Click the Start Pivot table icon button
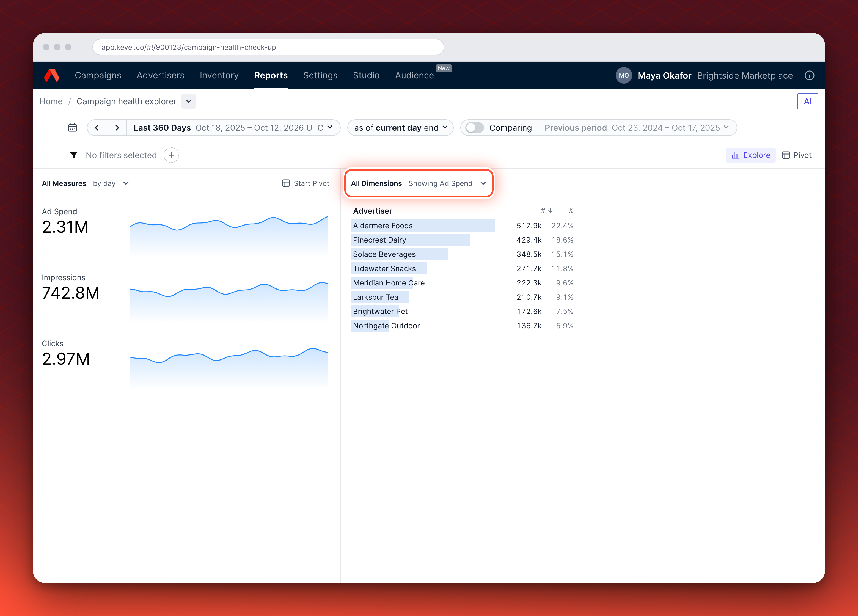 [x=306, y=183]
